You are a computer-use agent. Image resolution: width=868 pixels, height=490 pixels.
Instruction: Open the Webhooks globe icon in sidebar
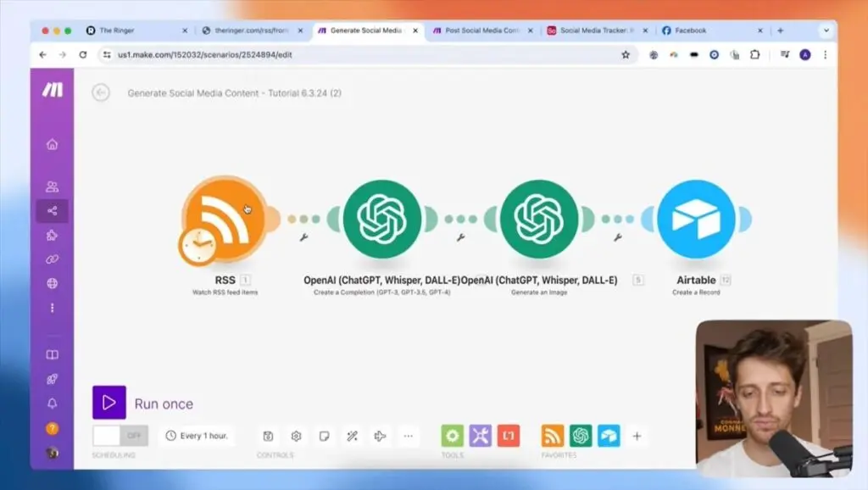[53, 284]
